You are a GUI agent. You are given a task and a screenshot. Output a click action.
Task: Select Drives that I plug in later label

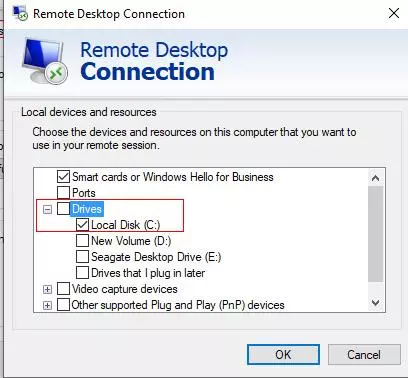click(148, 273)
